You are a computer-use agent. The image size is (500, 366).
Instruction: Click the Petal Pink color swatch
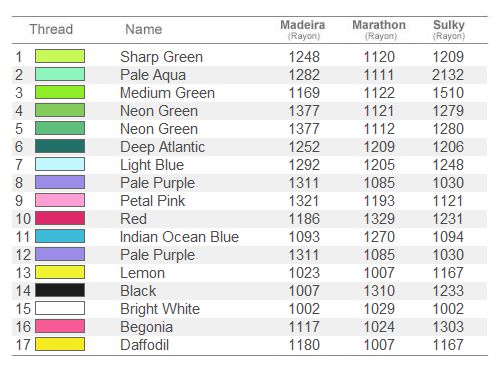(60, 200)
